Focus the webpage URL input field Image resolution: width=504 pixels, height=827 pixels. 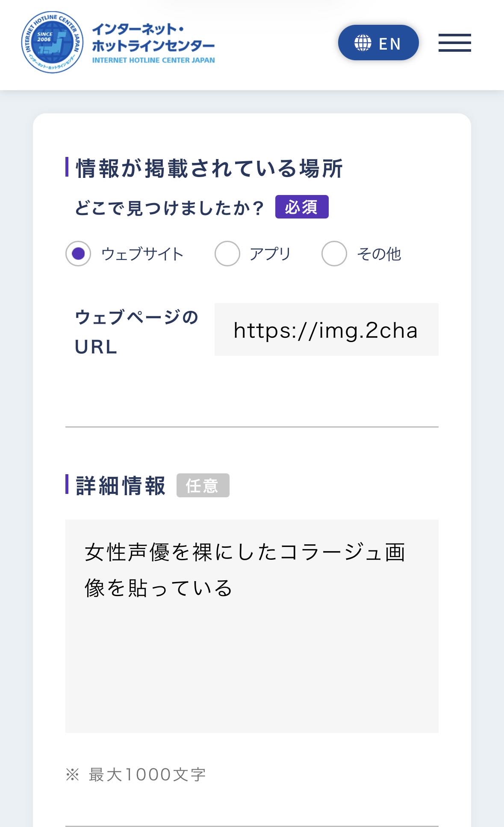pyautogui.click(x=326, y=330)
